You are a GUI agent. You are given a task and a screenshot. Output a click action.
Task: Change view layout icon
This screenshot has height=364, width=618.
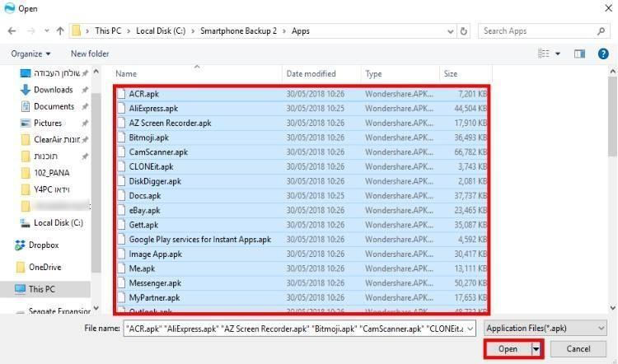point(544,54)
